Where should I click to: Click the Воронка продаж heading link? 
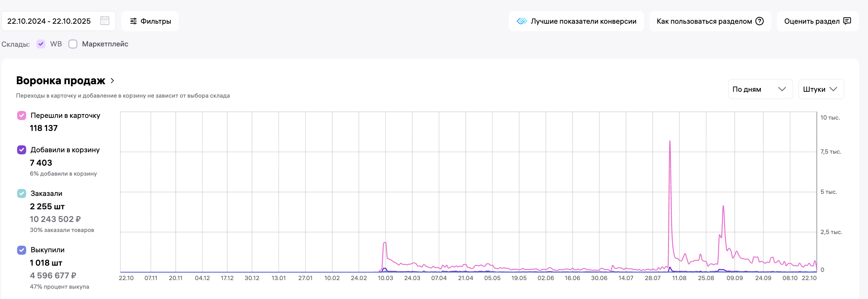[61, 81]
